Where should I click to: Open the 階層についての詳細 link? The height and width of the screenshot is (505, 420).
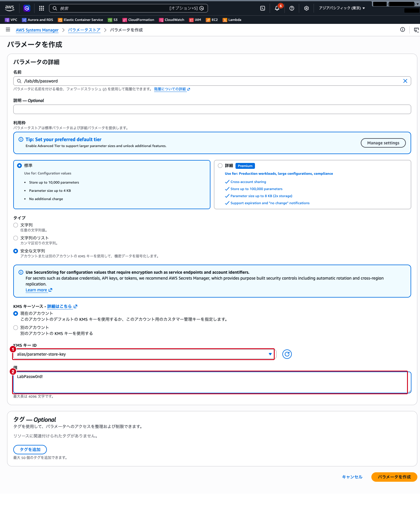pos(172,89)
